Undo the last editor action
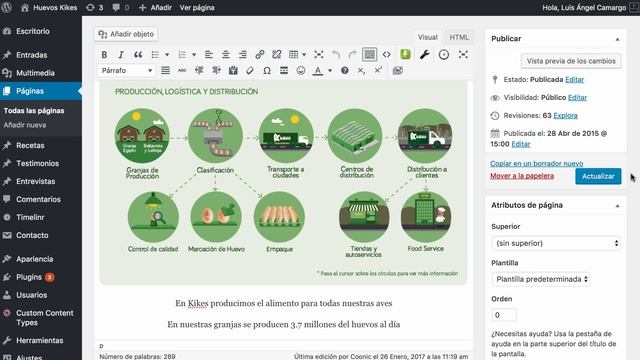Screen dimensions: 640x360 coord(336,54)
